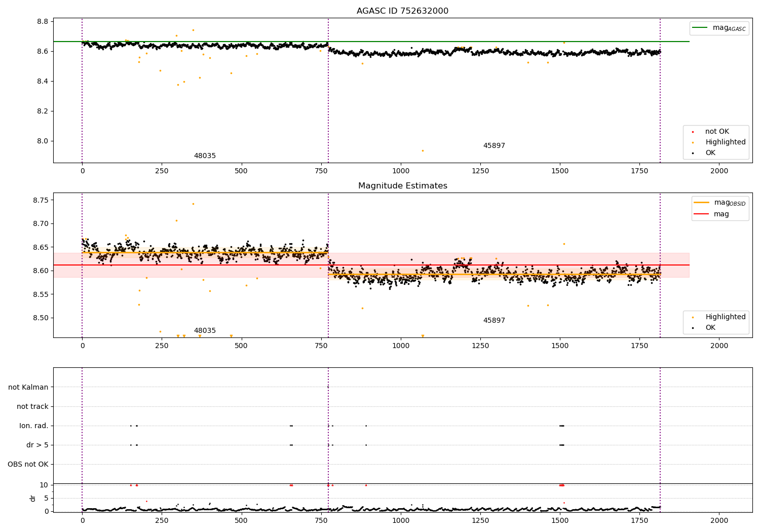Click the title 'AGASC ID 752632000'
Image resolution: width=760 pixels, height=532 pixels.
(x=402, y=11)
